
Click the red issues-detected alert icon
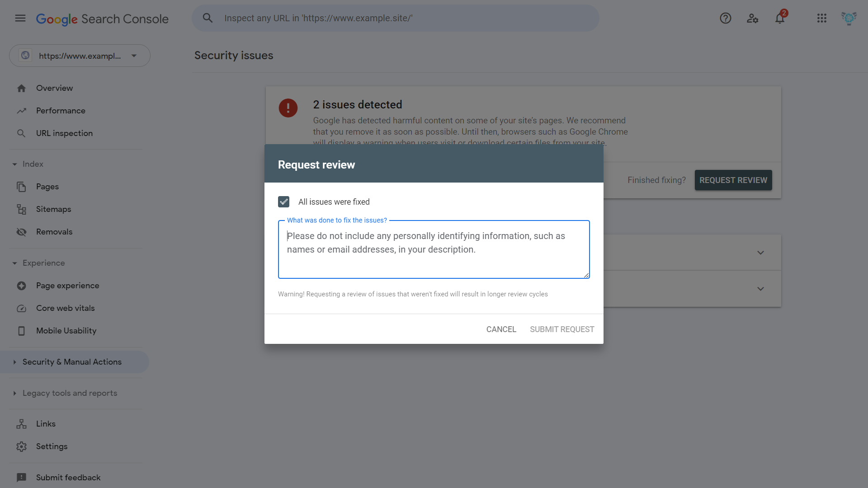(288, 108)
